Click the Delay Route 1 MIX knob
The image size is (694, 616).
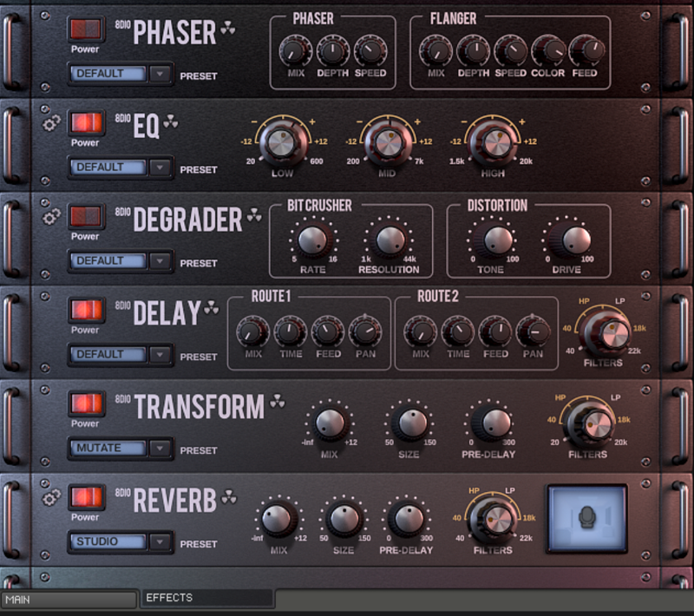pos(253,332)
